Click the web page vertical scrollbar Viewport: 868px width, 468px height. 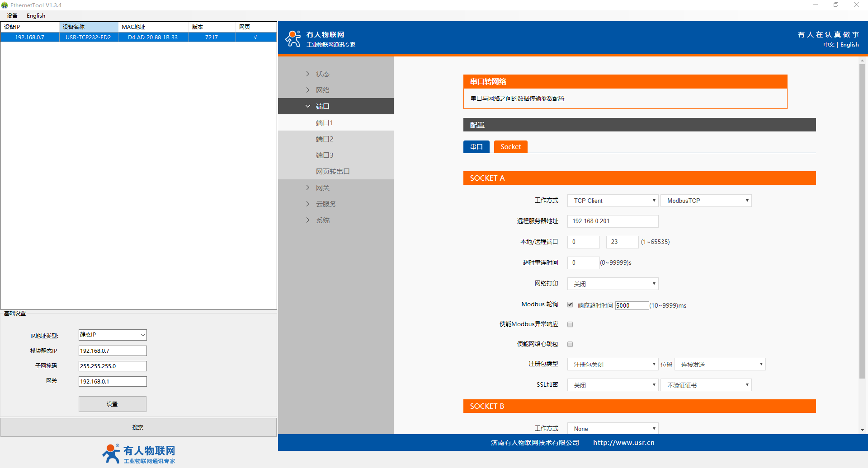click(x=862, y=221)
